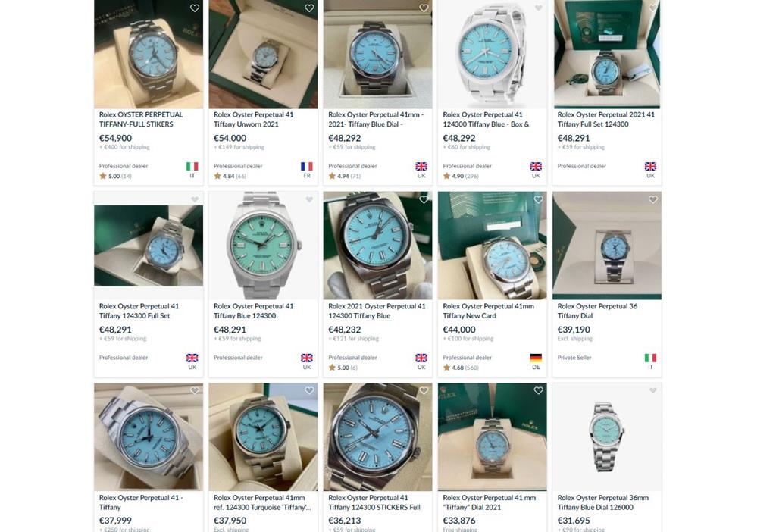
Task: Click the €39,190 price of Oyster Perpetual 36
Action: coord(574,330)
